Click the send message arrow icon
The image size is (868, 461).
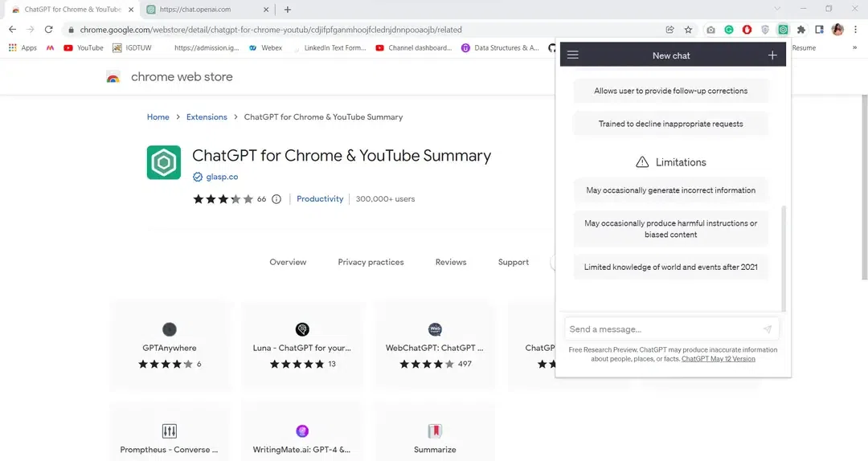click(768, 329)
